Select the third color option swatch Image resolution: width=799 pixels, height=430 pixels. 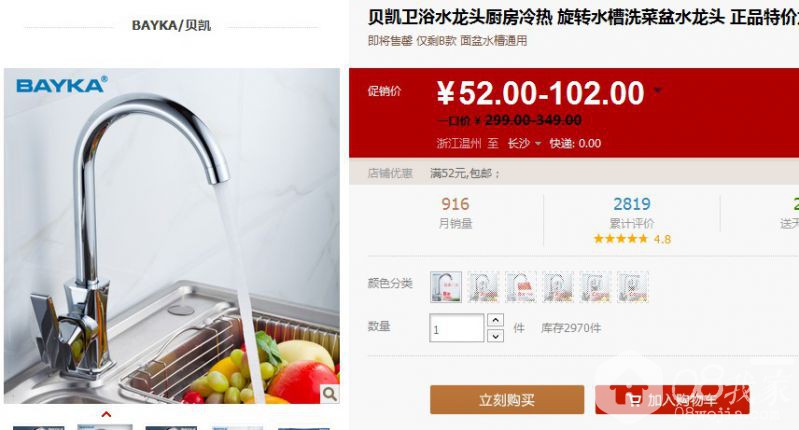520,287
